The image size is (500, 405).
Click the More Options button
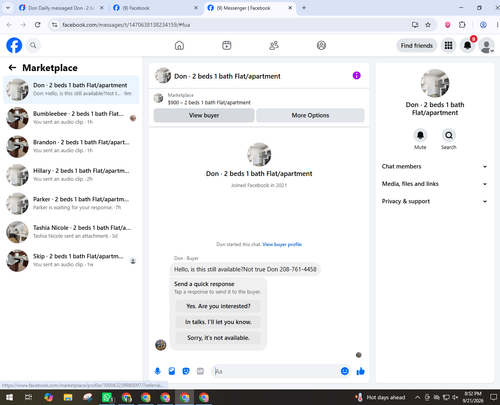[x=310, y=115]
